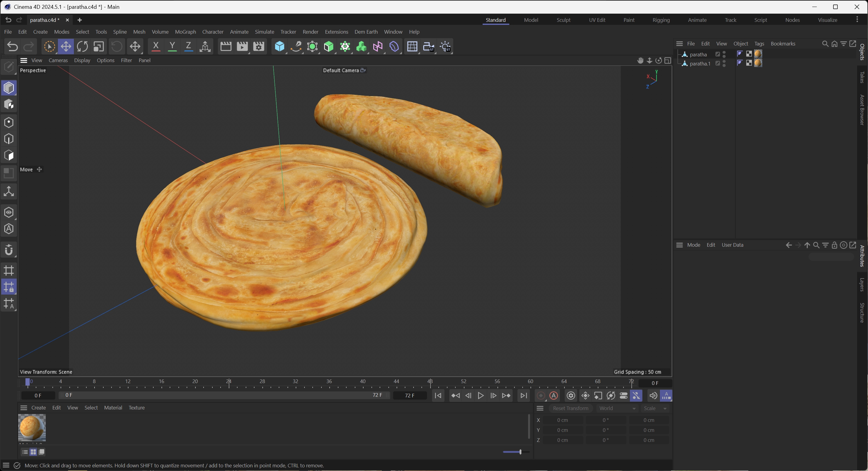Image resolution: width=868 pixels, height=471 pixels.
Task: Adjust the material preview size slider
Action: point(520,452)
